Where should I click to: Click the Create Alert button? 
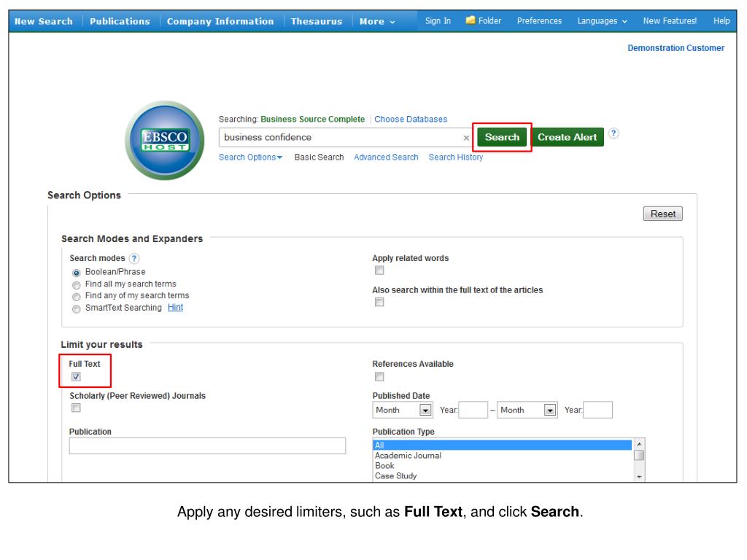[567, 137]
